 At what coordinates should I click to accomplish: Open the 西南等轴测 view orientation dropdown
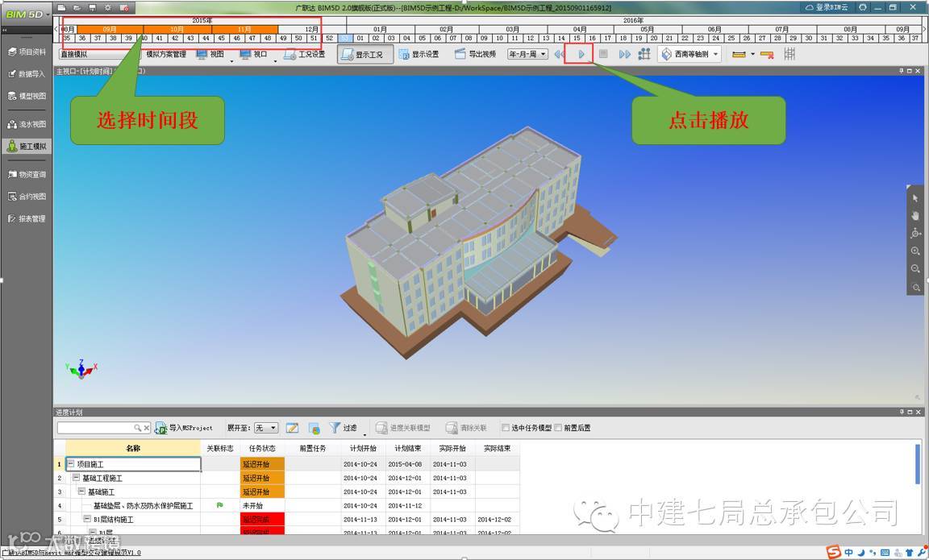(x=690, y=54)
